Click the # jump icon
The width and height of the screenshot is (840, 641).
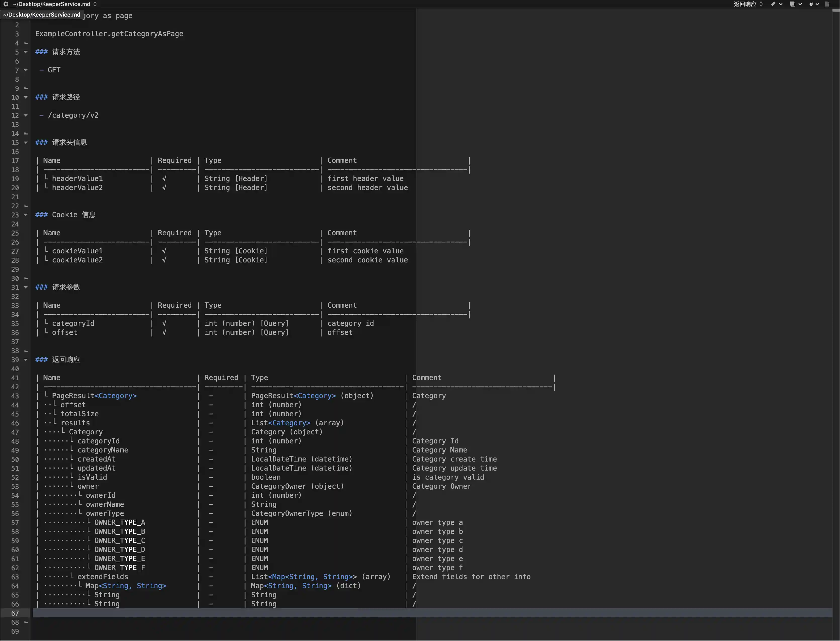click(811, 4)
